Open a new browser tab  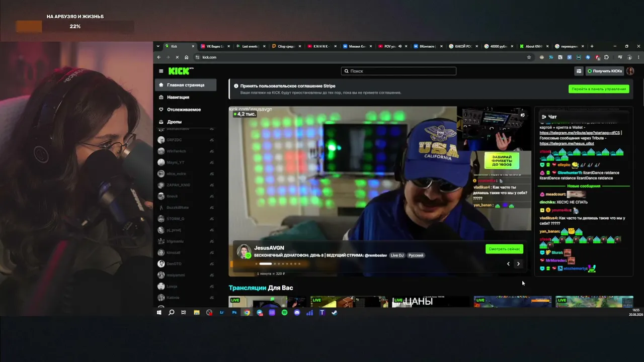tap(592, 46)
